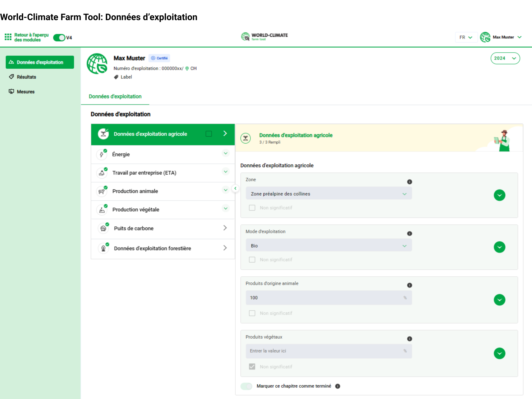Click info icon next to Marquer ce chapitre
This screenshot has width=532, height=399.
[338, 386]
